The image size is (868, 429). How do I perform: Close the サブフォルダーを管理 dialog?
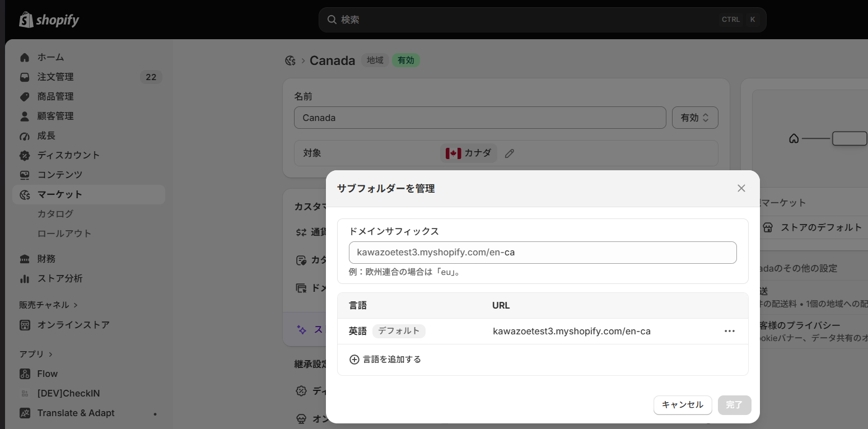pos(741,188)
